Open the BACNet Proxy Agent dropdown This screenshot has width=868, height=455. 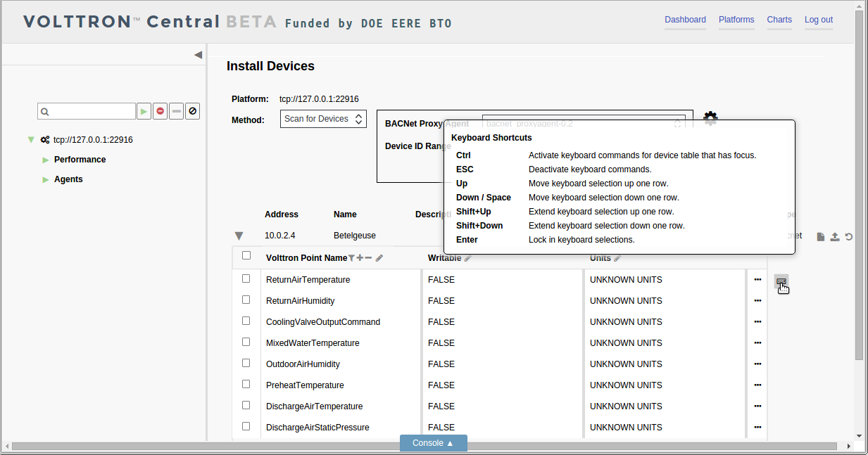click(x=584, y=124)
